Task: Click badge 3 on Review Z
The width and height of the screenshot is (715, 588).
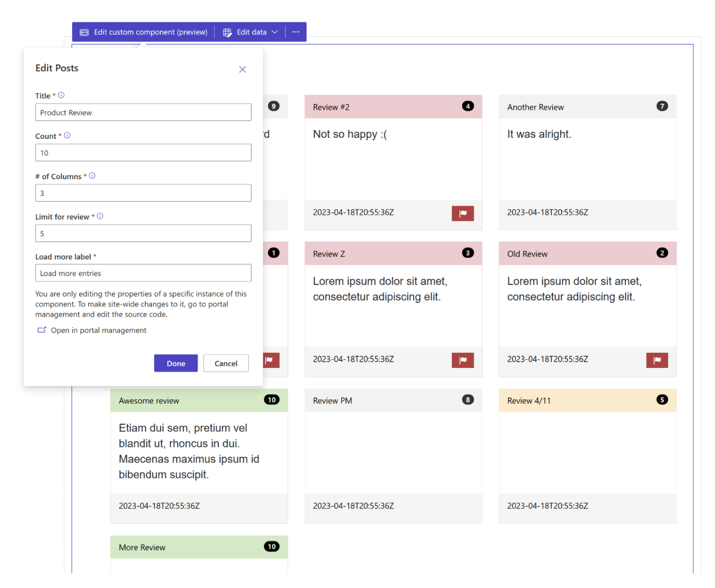Action: tap(468, 253)
